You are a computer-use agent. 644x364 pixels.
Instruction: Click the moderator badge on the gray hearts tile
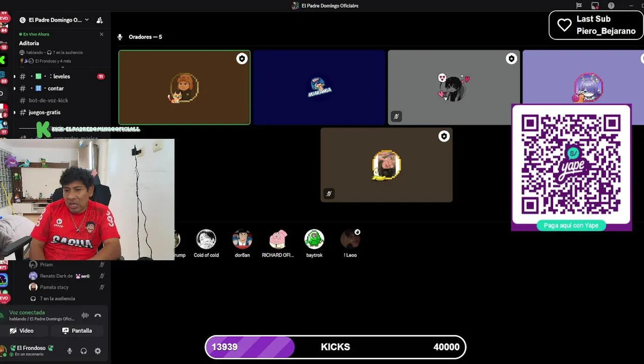(511, 59)
